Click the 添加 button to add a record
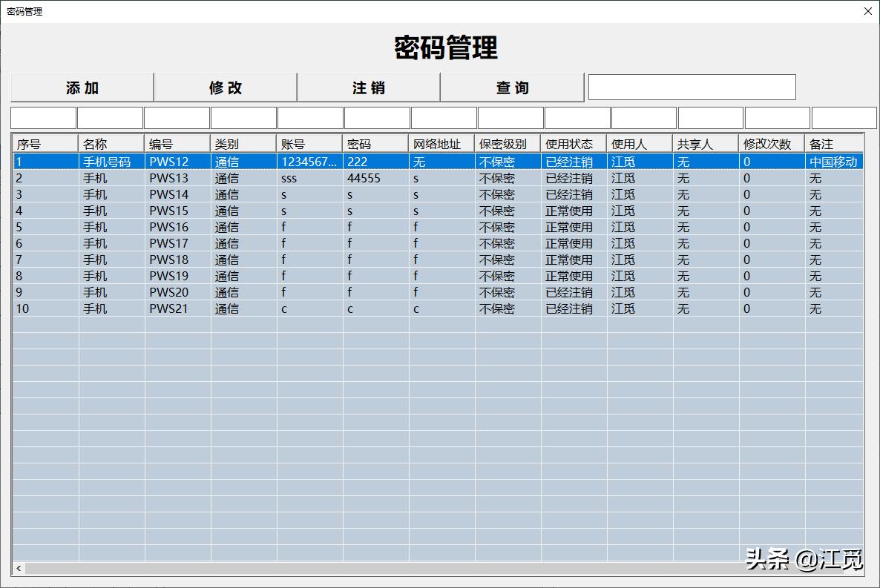The width and height of the screenshot is (880, 588). [x=82, y=87]
